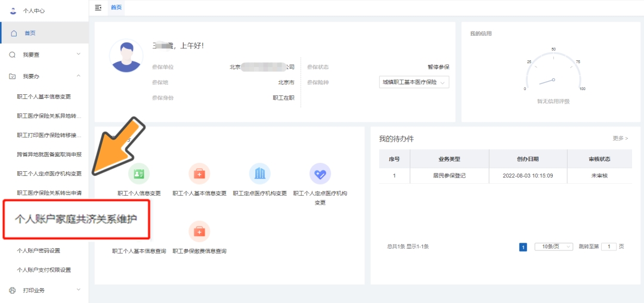This screenshot has width=644, height=303.
Task: Select 首页 in the left sidebar
Action: (x=30, y=33)
